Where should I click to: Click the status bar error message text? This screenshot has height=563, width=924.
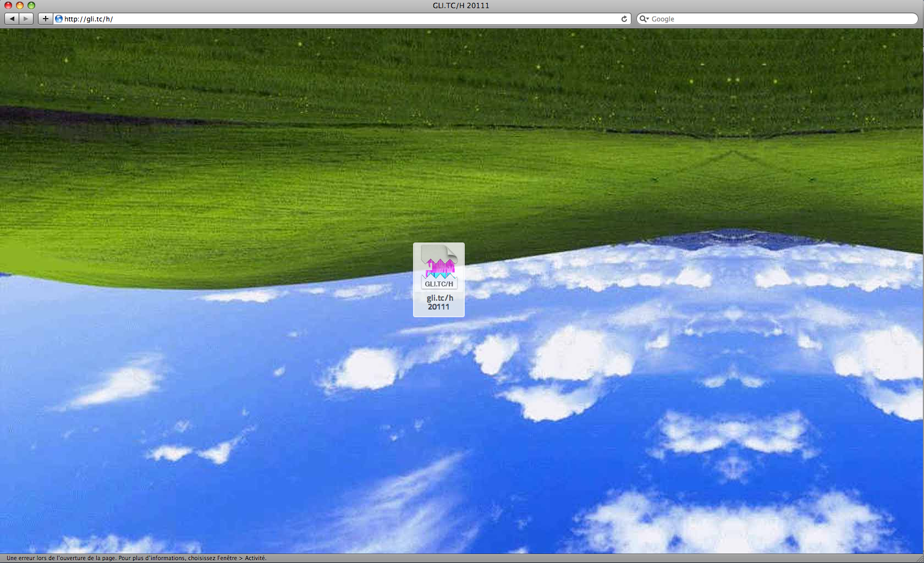coord(136,558)
